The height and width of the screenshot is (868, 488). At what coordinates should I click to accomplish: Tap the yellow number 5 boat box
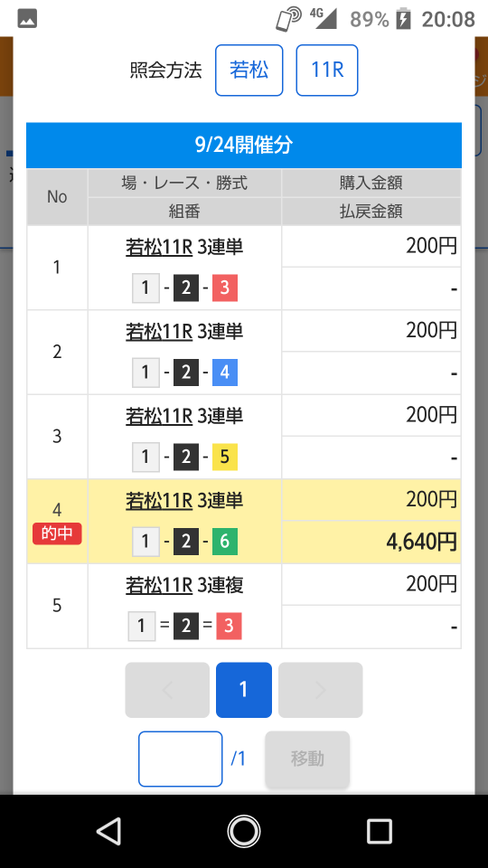click(225, 457)
